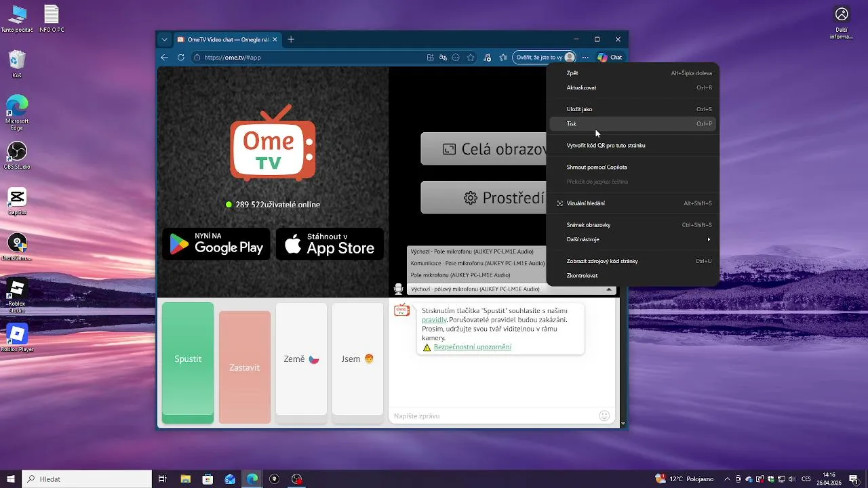Choose Vizuální hledání menu entry

pos(632,203)
